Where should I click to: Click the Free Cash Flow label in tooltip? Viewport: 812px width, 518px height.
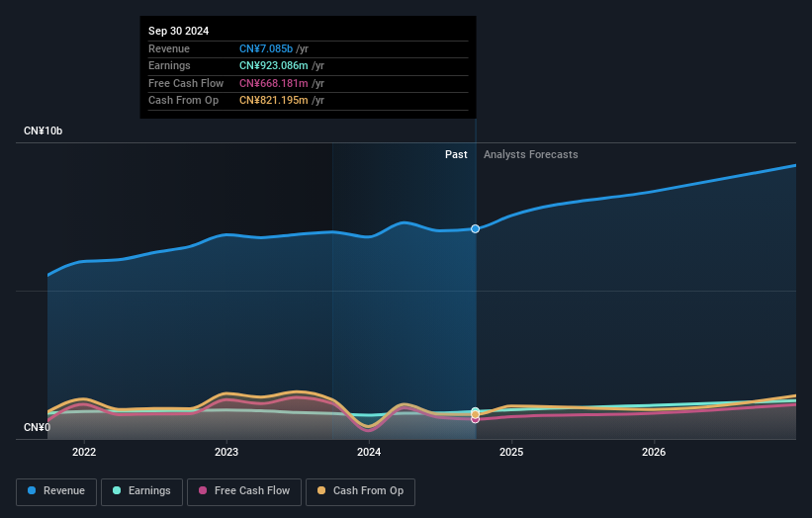(186, 83)
